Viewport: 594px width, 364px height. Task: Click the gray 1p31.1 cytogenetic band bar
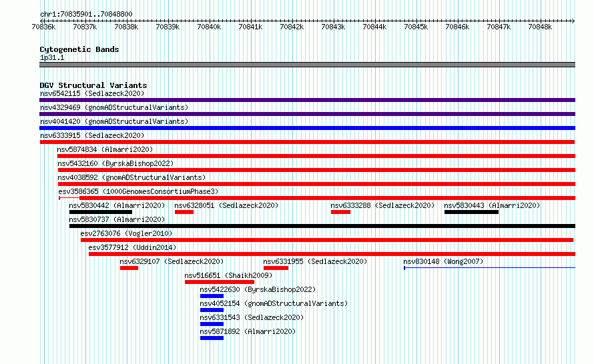pos(307,65)
